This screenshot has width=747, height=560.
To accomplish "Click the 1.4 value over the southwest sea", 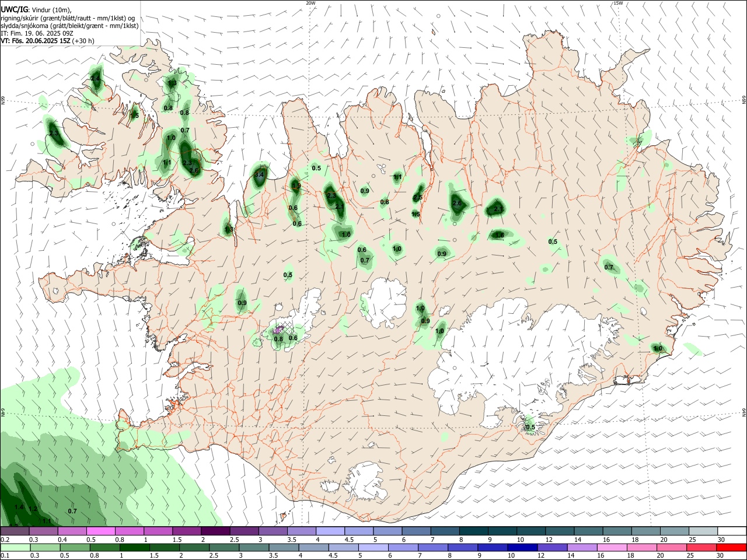I will (19, 508).
